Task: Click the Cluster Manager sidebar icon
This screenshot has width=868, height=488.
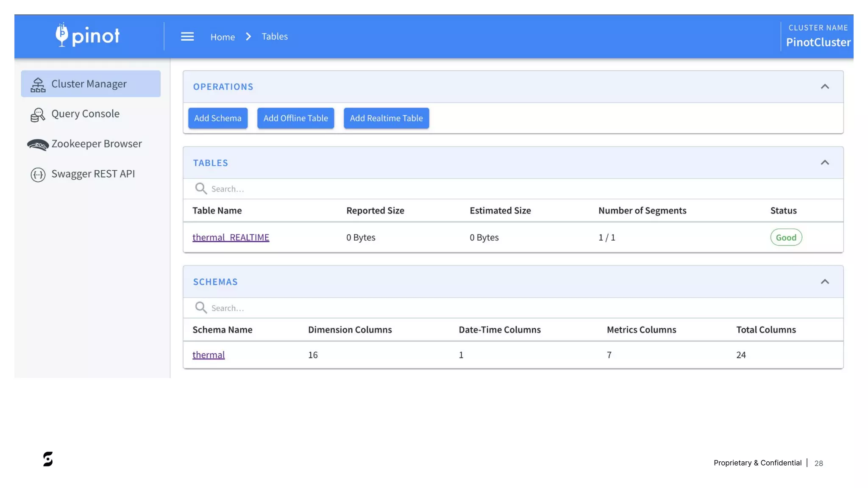Action: pyautogui.click(x=38, y=85)
